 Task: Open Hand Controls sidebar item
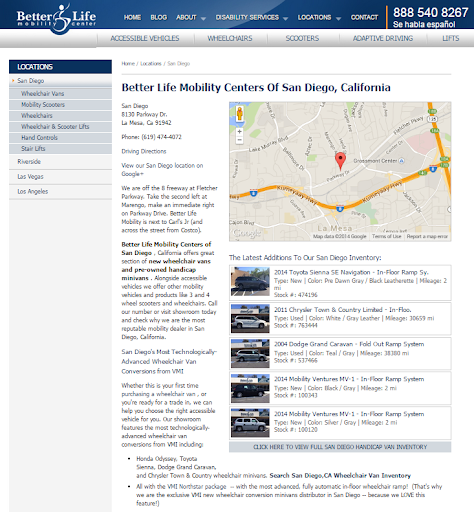60,138
